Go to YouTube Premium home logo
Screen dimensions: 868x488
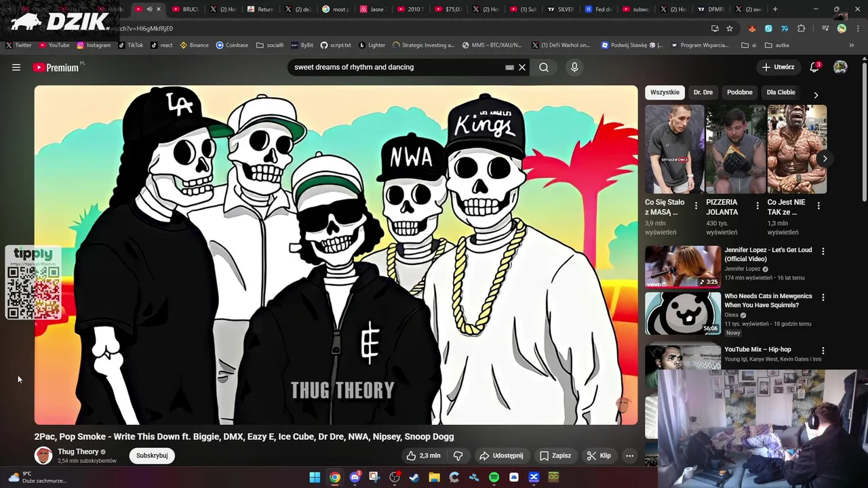click(57, 67)
